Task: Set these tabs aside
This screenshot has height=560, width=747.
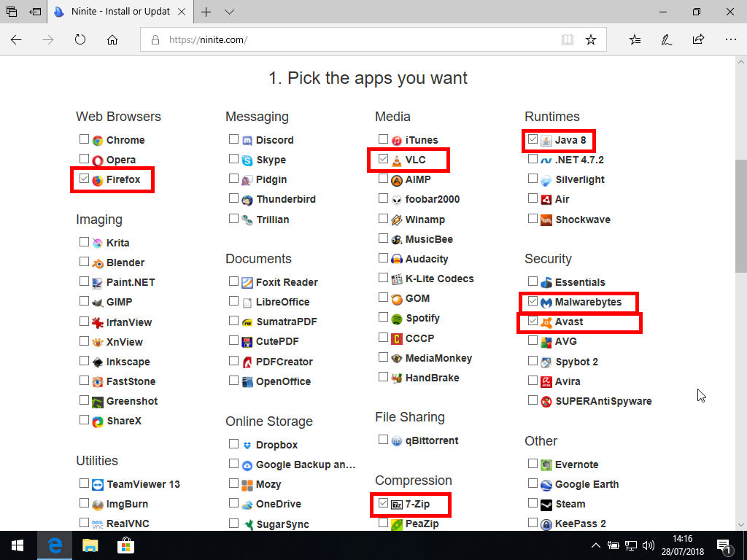Action: [35, 12]
